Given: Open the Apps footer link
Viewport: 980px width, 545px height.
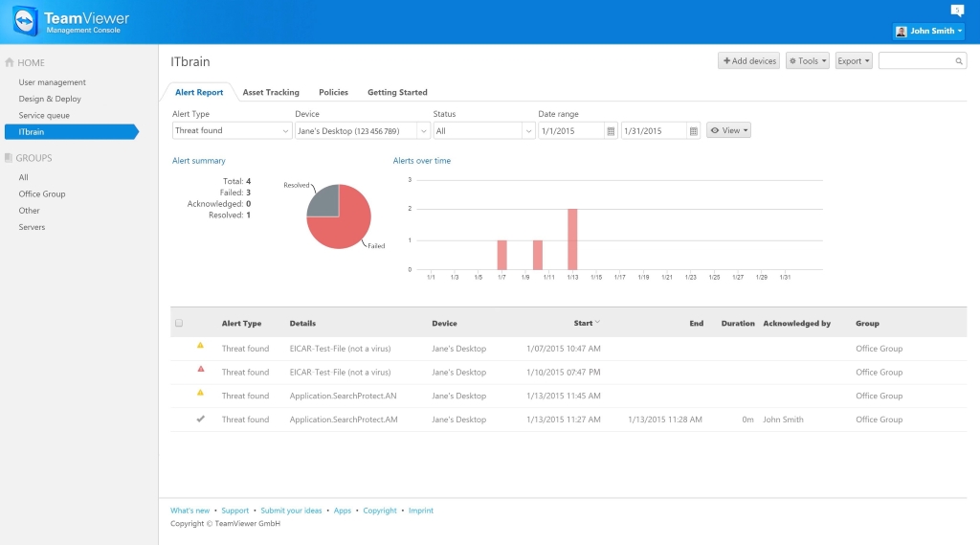Looking at the screenshot, I should pos(343,511).
